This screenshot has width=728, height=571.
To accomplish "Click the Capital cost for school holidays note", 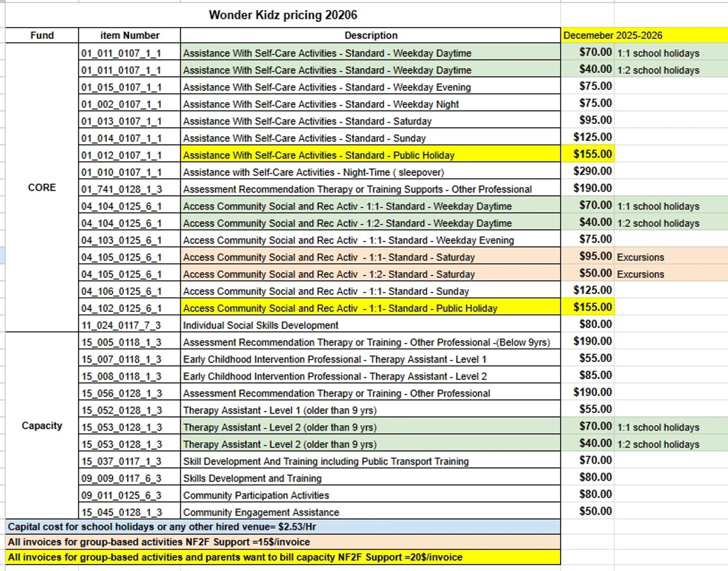I will (x=162, y=527).
